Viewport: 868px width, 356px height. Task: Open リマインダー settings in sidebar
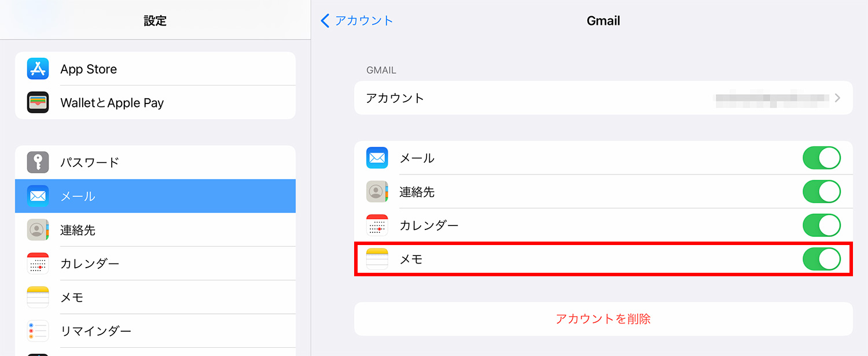click(155, 331)
